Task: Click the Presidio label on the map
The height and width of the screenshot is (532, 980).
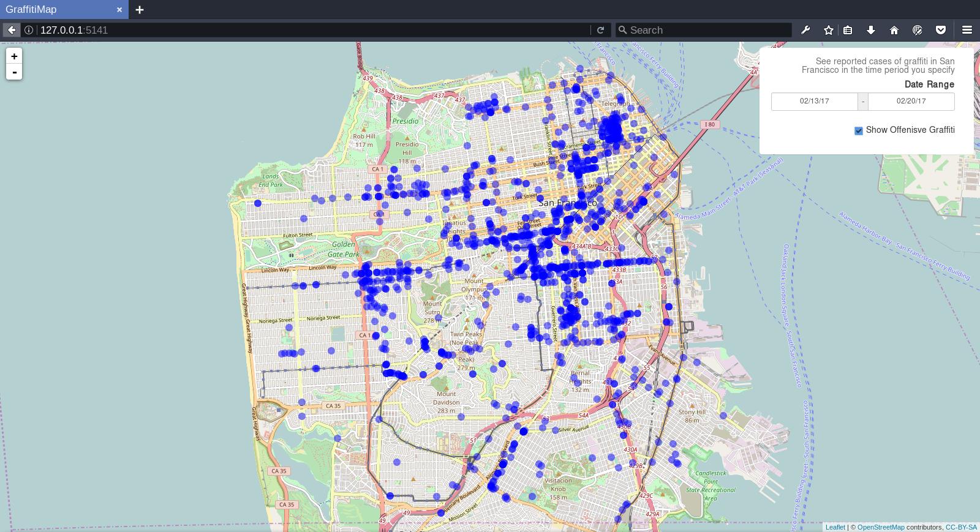Action: [405, 121]
